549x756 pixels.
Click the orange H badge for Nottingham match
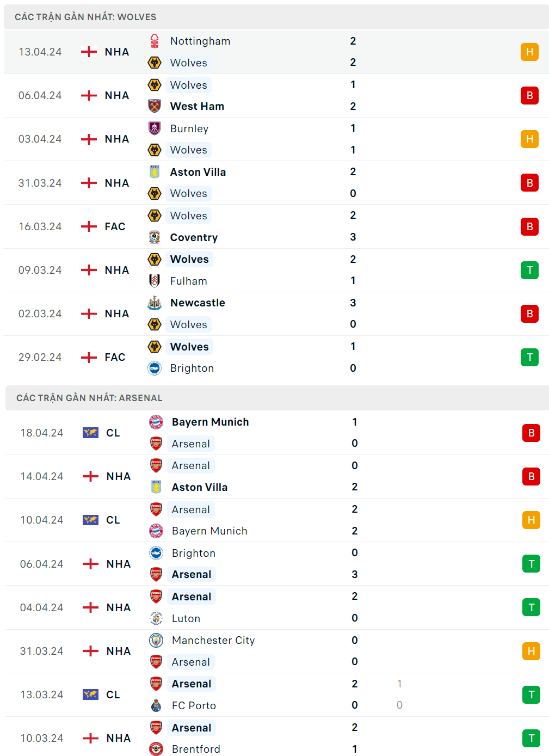tap(529, 52)
